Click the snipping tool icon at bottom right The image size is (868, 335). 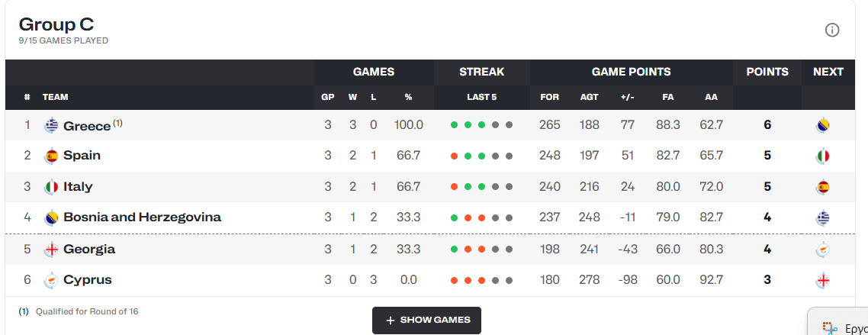pyautogui.click(x=829, y=328)
